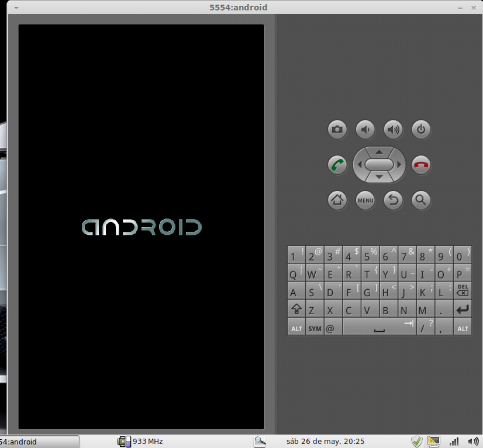Click the A key
The image size is (483, 448).
(296, 290)
